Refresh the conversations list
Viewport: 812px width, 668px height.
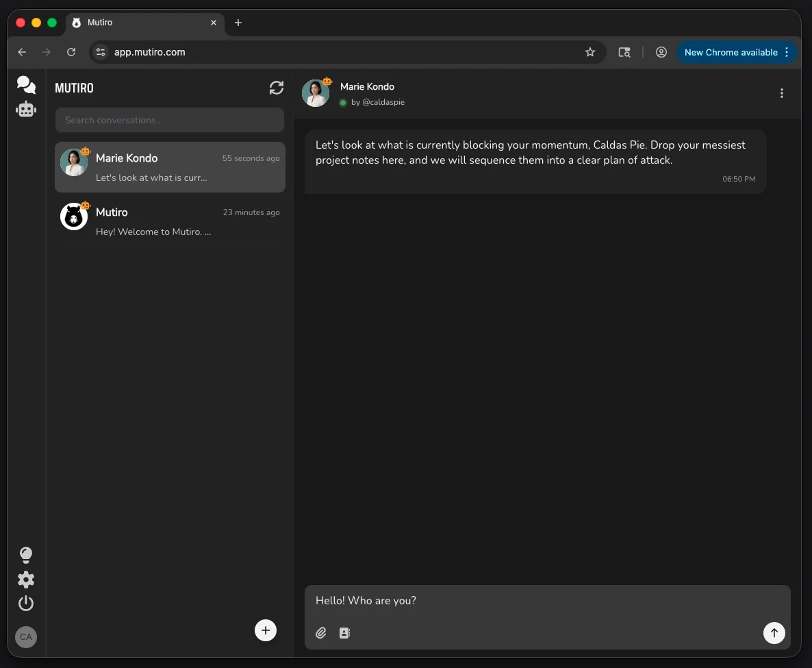tap(277, 88)
